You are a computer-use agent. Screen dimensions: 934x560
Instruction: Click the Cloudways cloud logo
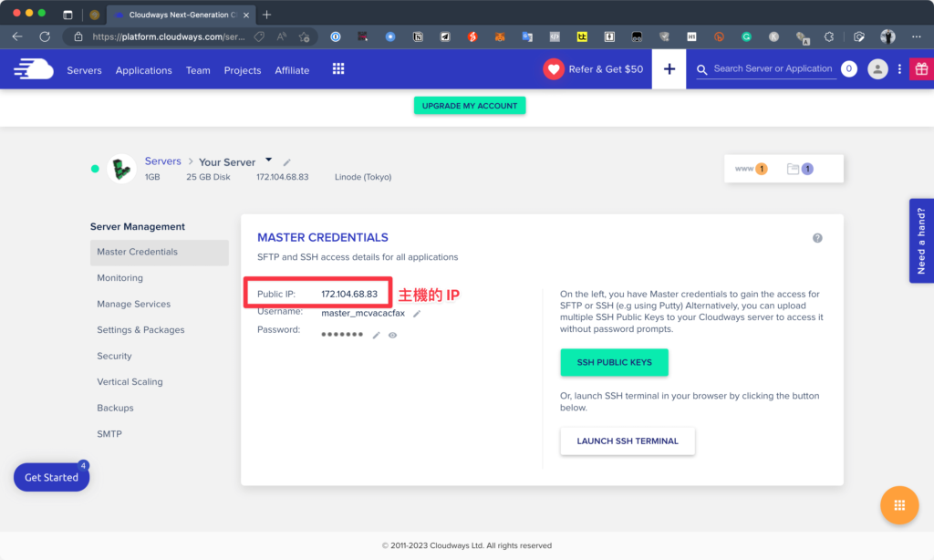(34, 69)
